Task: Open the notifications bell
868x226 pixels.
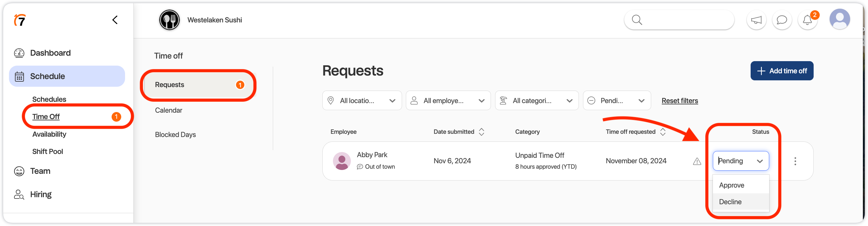Action: tap(807, 20)
